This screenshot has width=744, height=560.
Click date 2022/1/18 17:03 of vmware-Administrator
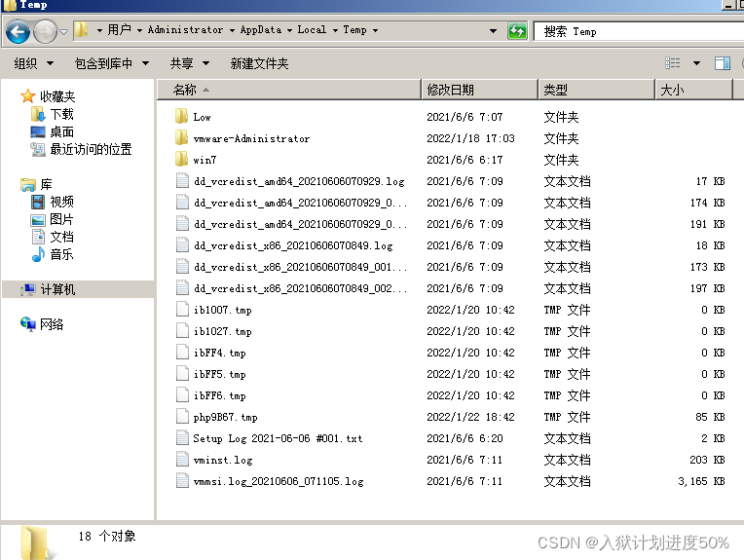pyautogui.click(x=470, y=138)
